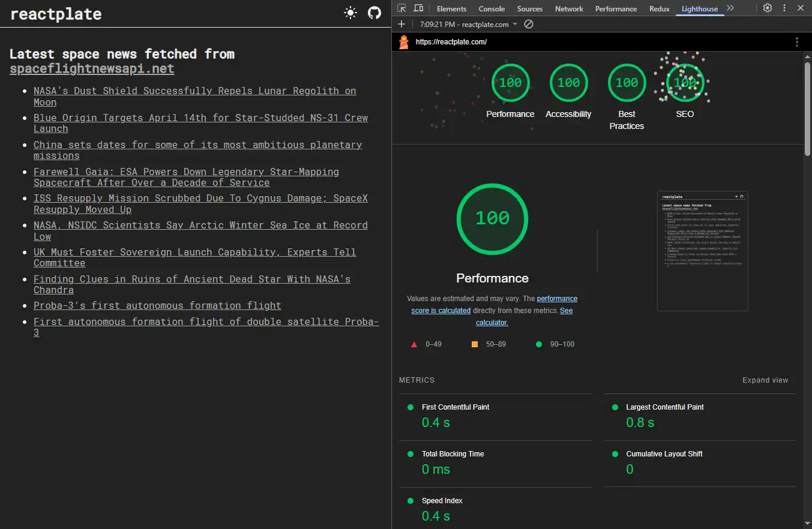Open the report selector dropdown
The image size is (812, 529).
(469, 25)
